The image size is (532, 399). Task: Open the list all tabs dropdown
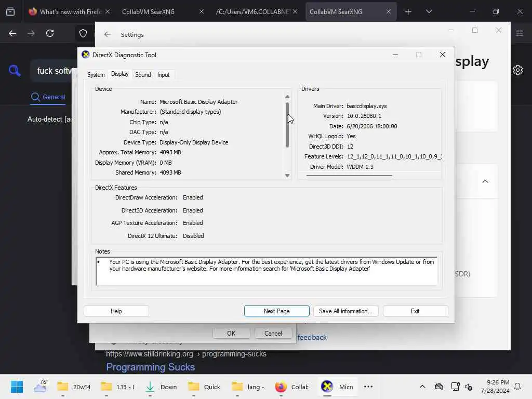429,11
